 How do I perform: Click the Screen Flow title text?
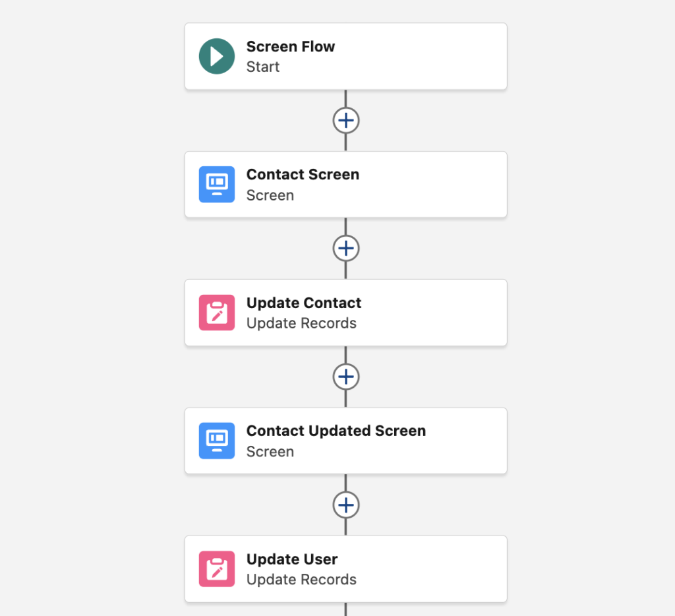point(291,47)
